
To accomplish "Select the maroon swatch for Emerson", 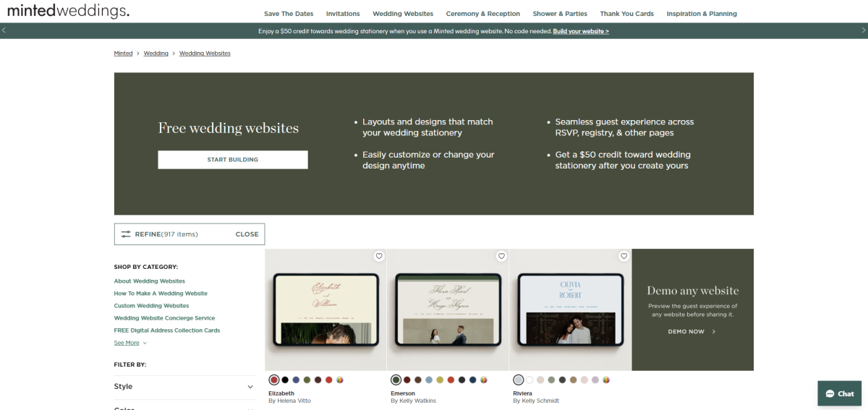I will pyautogui.click(x=407, y=380).
